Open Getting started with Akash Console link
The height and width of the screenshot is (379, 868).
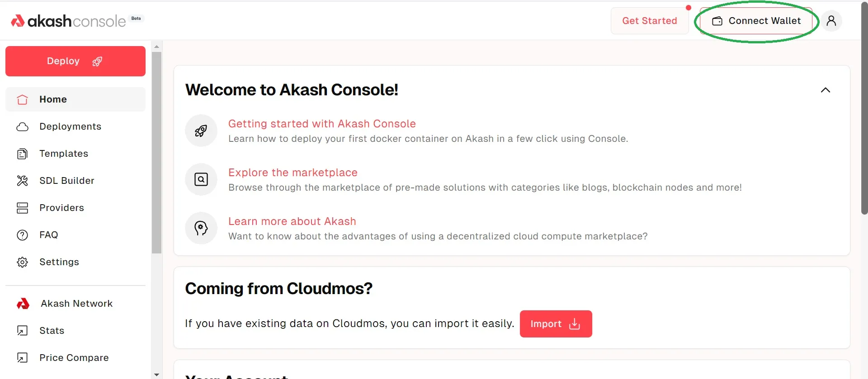click(x=322, y=124)
